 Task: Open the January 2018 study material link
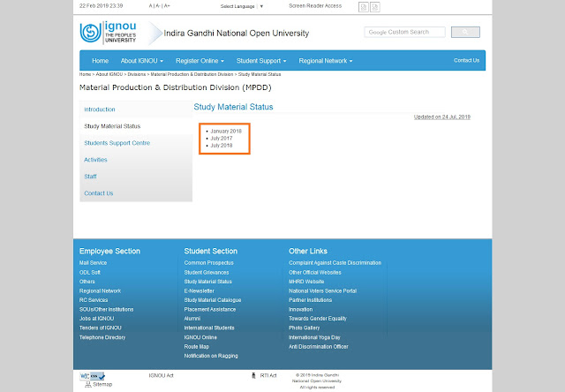(226, 132)
